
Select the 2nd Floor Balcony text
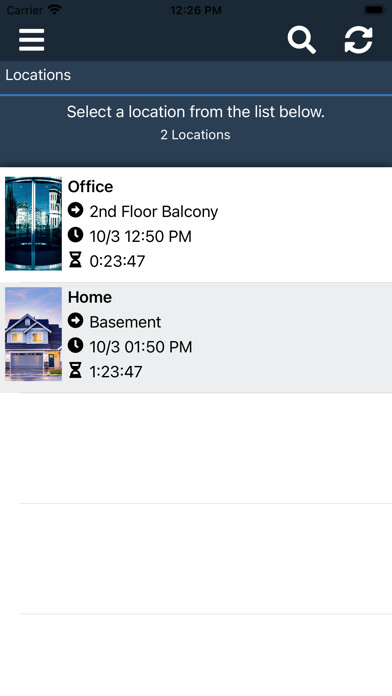point(154,212)
